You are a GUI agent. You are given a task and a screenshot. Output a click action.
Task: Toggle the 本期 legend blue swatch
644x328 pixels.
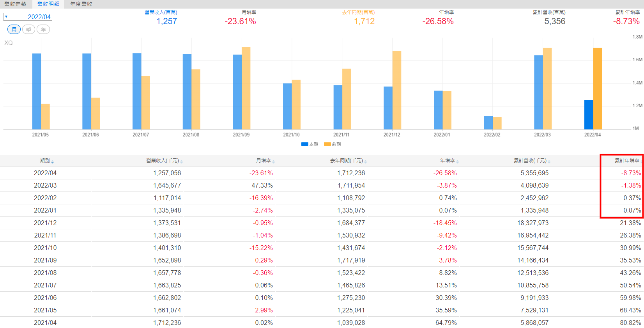pyautogui.click(x=305, y=144)
